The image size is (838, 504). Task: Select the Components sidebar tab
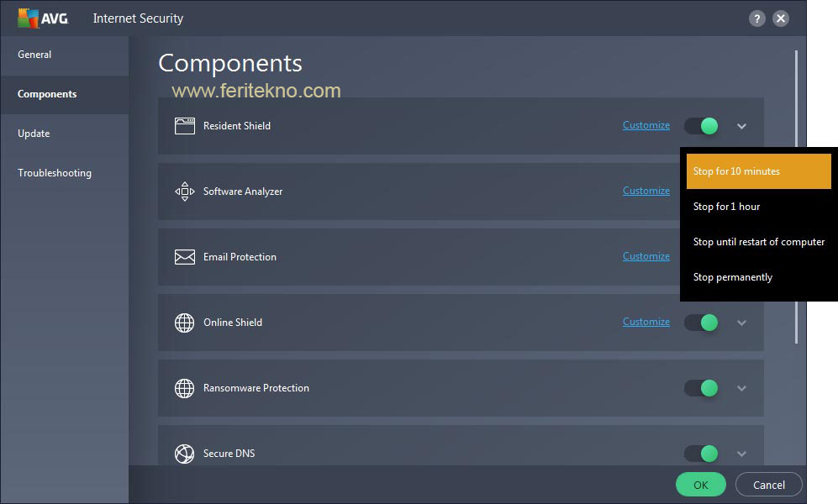tap(64, 94)
